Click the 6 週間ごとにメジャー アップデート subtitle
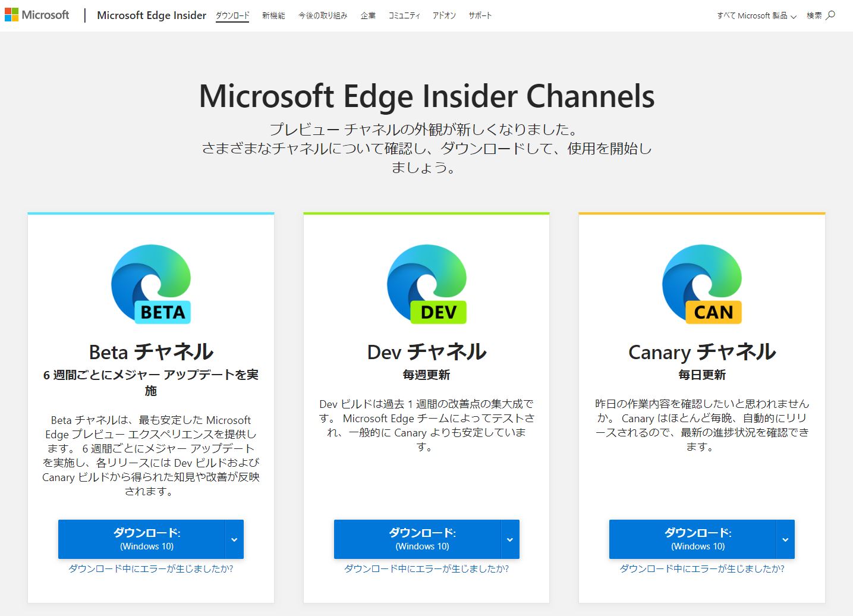The height and width of the screenshot is (616, 853). (x=151, y=382)
